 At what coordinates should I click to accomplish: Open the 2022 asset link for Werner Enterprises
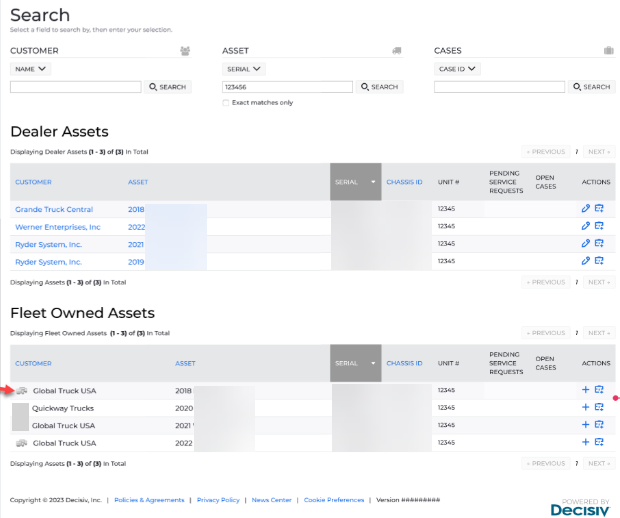[136, 227]
